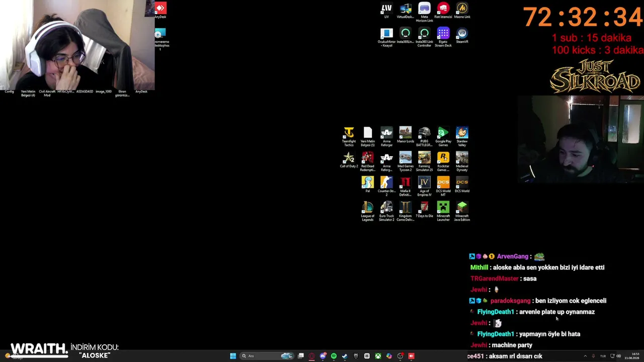
Task: Select the 7 Days to Die icon
Action: 424,210
